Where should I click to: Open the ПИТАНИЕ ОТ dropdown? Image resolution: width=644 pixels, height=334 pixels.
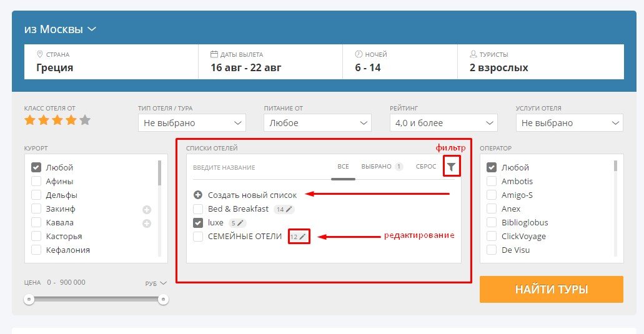pyautogui.click(x=317, y=123)
